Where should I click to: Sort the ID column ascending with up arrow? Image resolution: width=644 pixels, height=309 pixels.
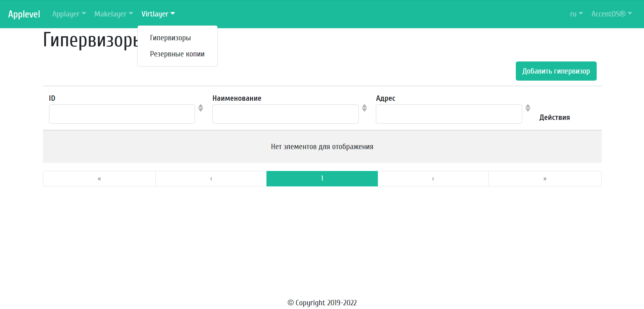coord(201,106)
